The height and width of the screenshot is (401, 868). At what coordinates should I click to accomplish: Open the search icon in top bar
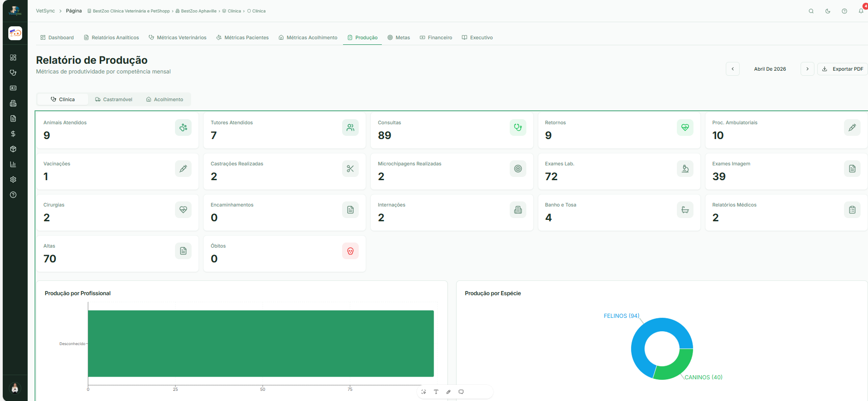point(811,11)
